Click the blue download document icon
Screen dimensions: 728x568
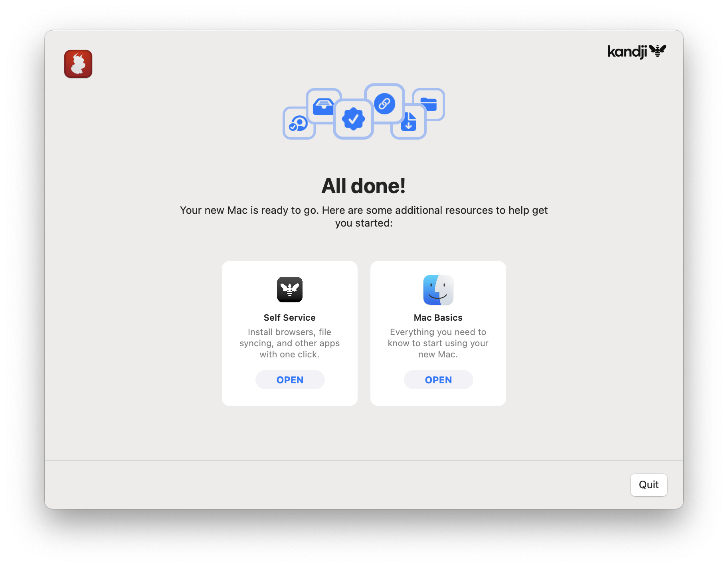click(408, 122)
